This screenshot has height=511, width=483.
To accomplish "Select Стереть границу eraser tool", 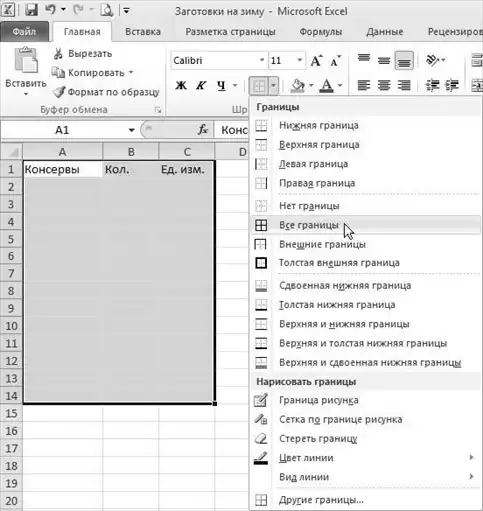I will coord(365,439).
